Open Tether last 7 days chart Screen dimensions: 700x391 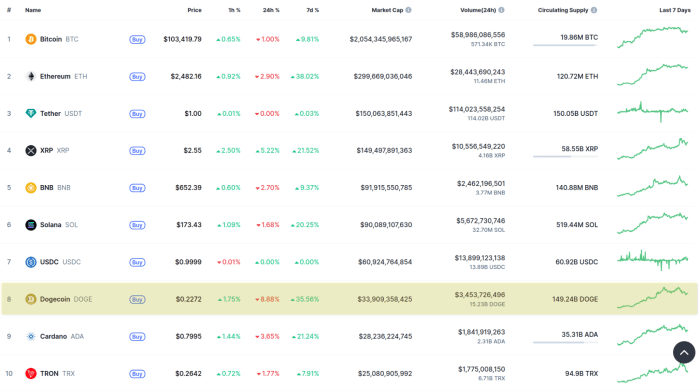pos(653,112)
